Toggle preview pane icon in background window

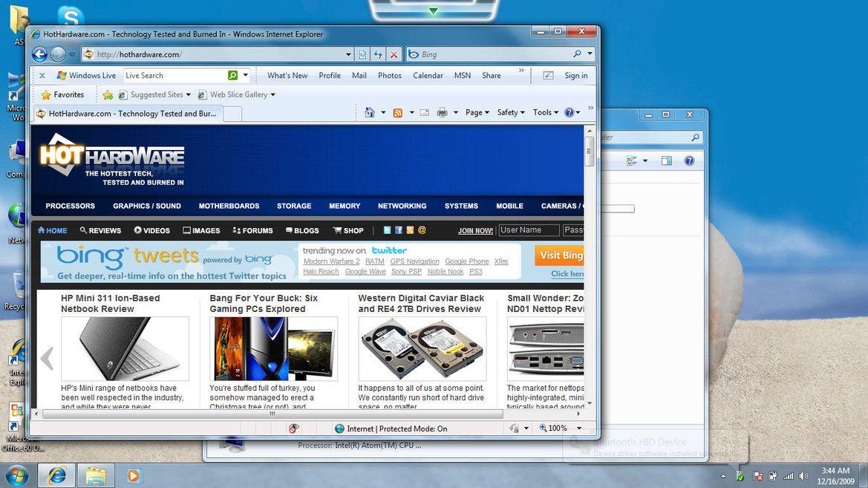[667, 160]
